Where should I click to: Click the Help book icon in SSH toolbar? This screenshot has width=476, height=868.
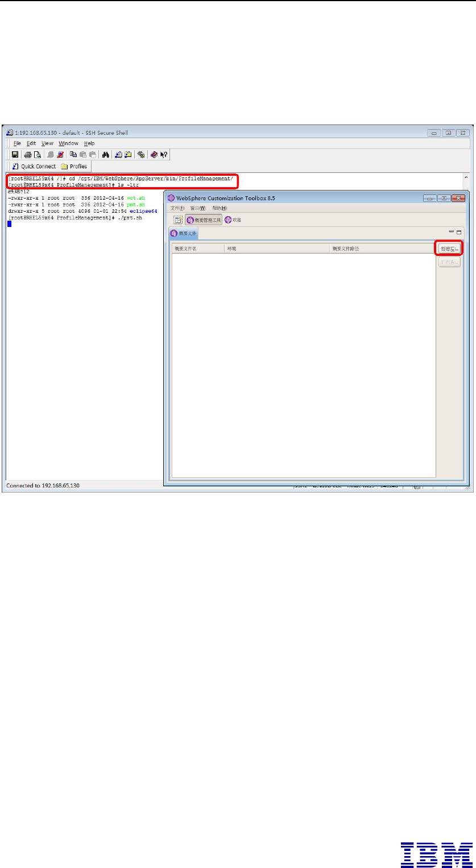point(154,154)
